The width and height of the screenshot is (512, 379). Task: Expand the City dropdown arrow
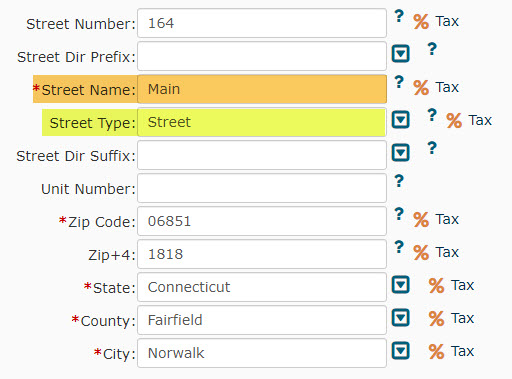click(x=400, y=351)
